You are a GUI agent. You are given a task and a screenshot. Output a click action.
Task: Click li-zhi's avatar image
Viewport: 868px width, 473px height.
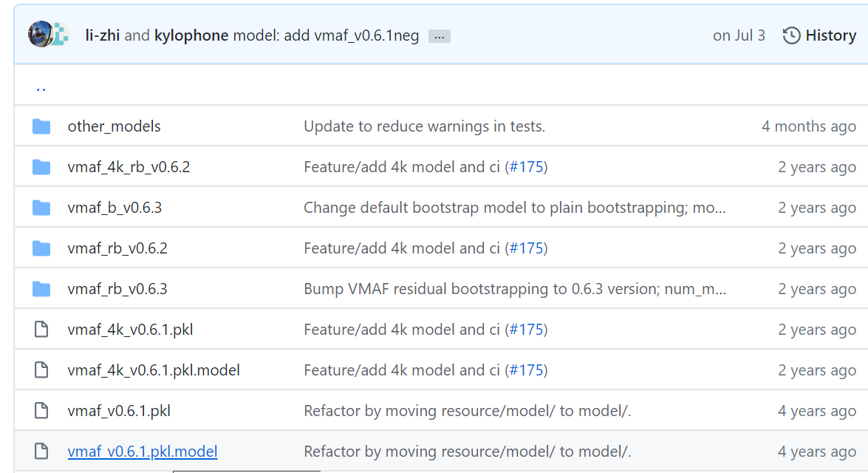(x=40, y=34)
